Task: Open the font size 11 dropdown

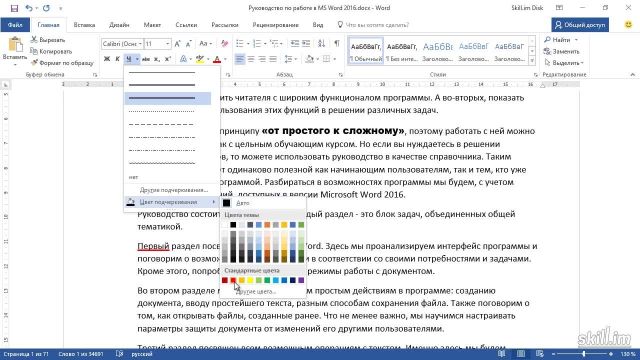Action: click(167, 44)
